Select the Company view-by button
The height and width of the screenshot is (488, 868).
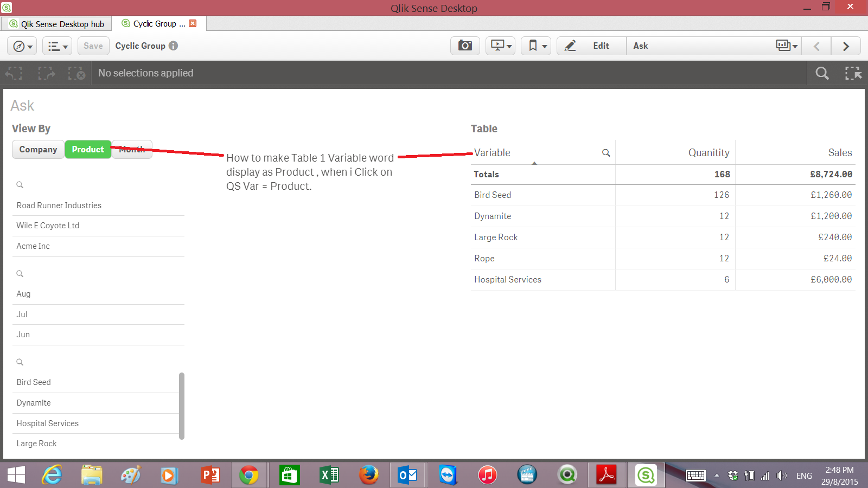38,149
